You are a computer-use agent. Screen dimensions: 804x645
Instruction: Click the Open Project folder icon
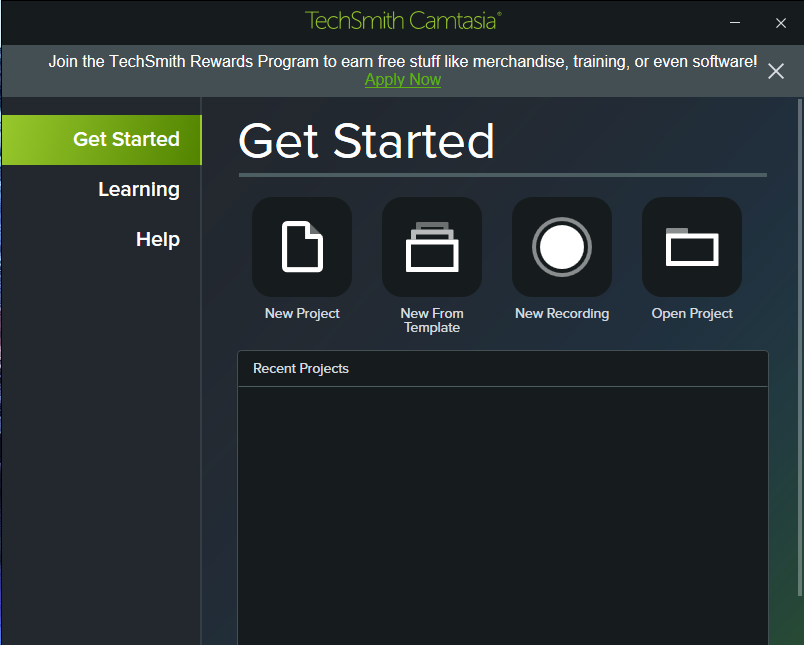point(692,247)
